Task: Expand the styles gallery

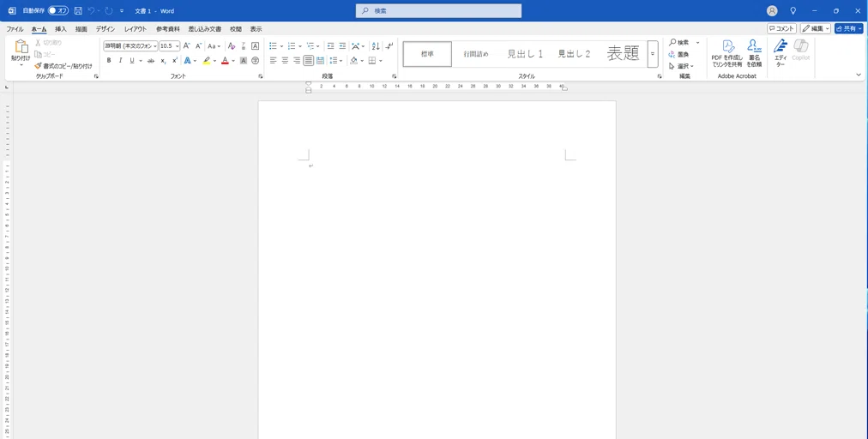Action: pos(653,54)
